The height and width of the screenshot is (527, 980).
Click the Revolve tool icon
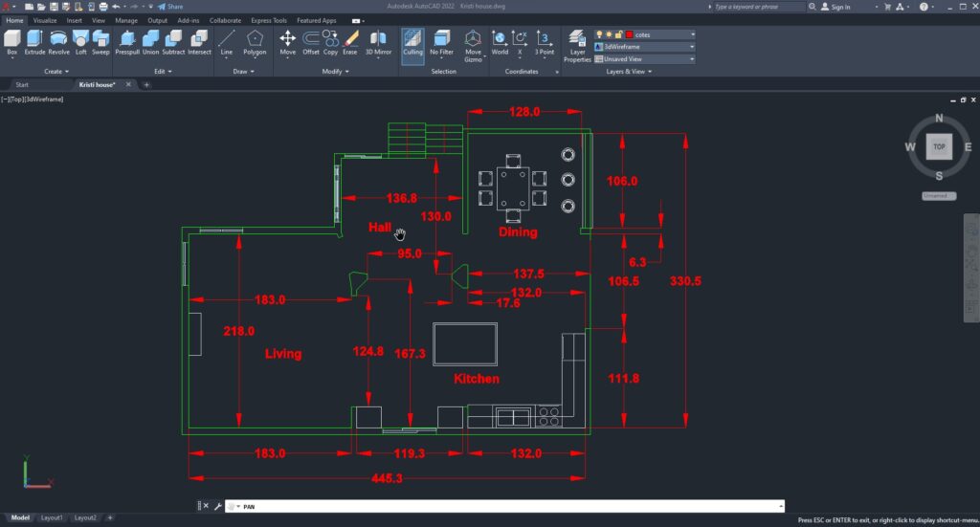(x=58, y=42)
